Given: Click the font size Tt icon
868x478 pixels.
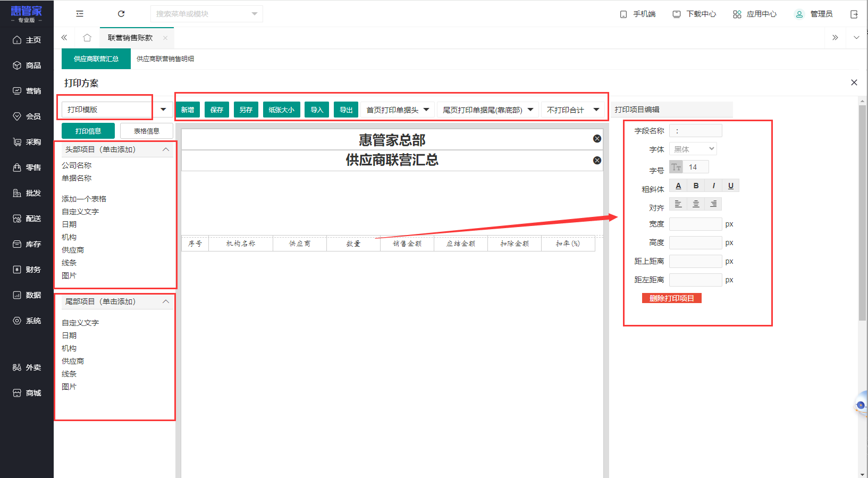Looking at the screenshot, I should click(676, 167).
